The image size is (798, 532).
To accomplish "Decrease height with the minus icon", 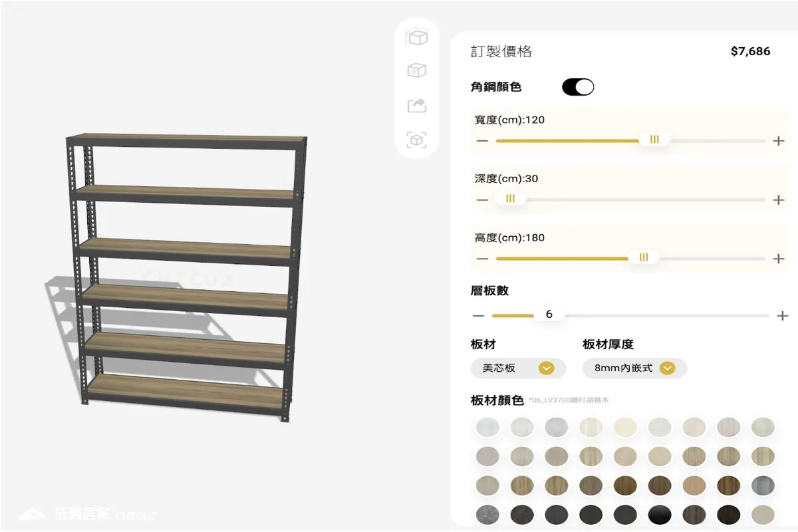I will [482, 258].
